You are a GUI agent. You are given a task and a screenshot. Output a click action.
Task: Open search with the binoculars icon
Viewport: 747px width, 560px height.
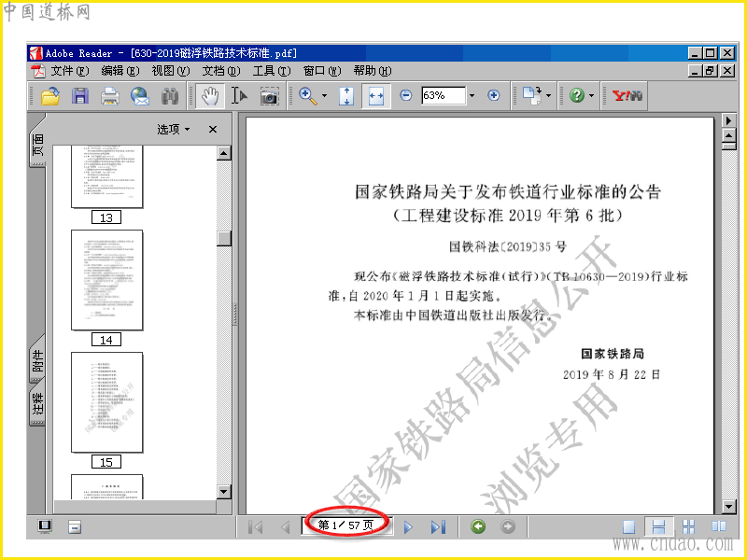pos(170,96)
